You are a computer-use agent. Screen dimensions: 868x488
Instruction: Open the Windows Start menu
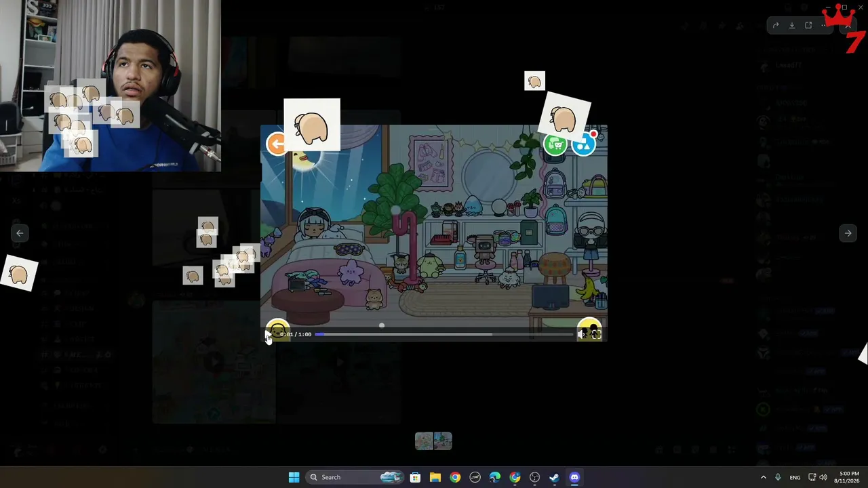[294, 477]
